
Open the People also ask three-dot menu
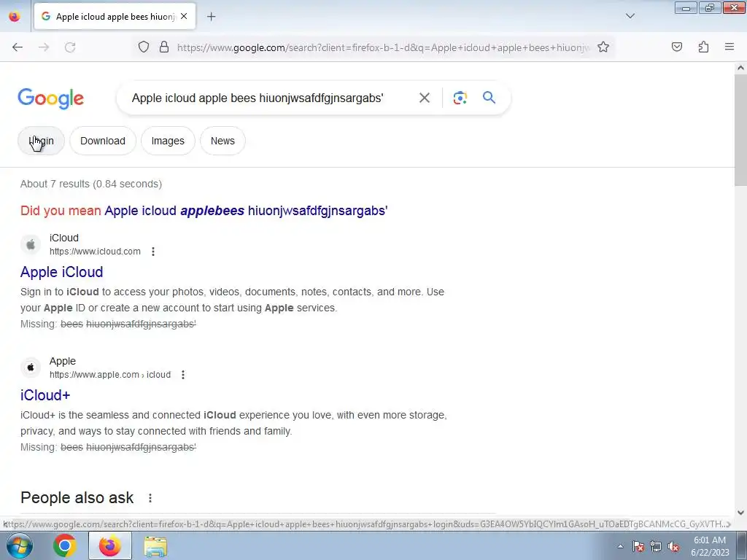click(150, 498)
